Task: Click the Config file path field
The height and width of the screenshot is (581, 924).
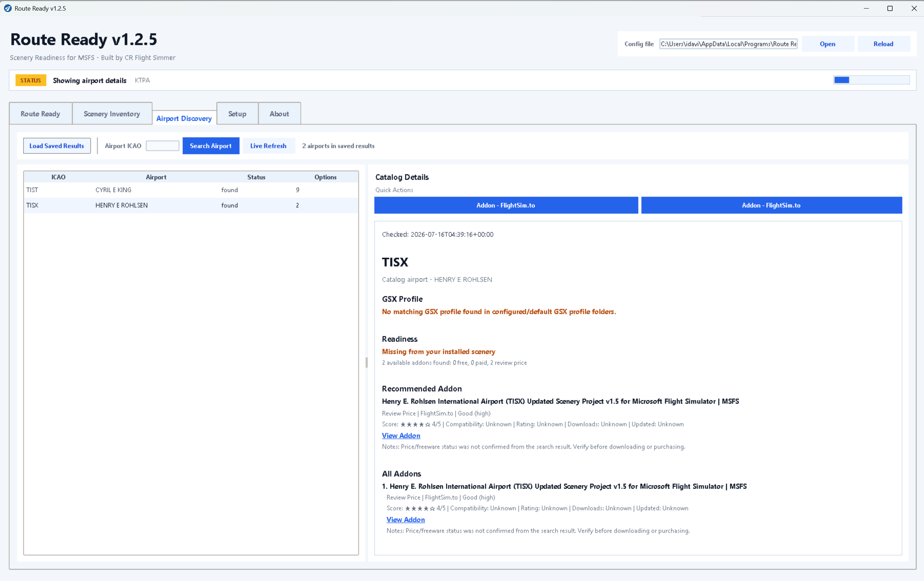Action: tap(728, 44)
